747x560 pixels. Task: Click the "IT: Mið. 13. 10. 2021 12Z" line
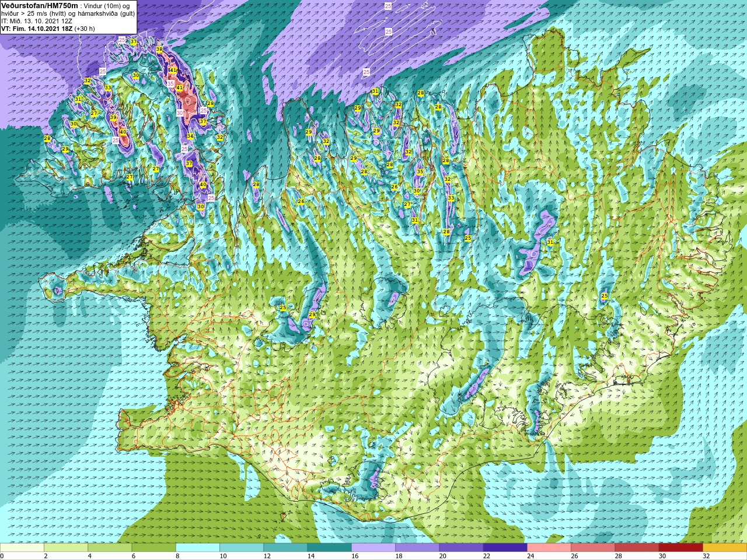tap(37, 20)
